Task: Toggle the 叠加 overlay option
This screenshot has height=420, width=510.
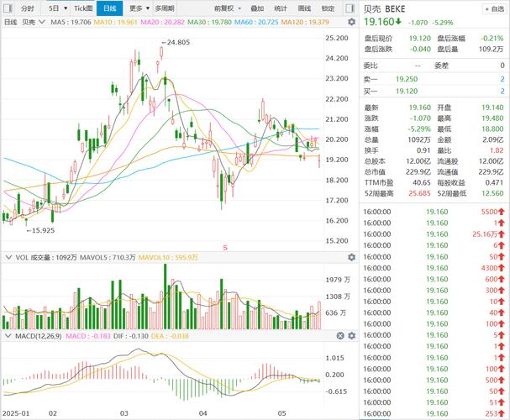Action: pos(256,8)
